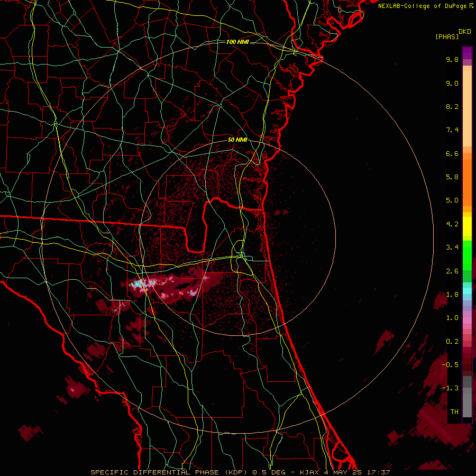Viewport: 476px width, 476px height.
Task: Click the NEXLAB-College of DuPage credit text
Action: pos(426,6)
